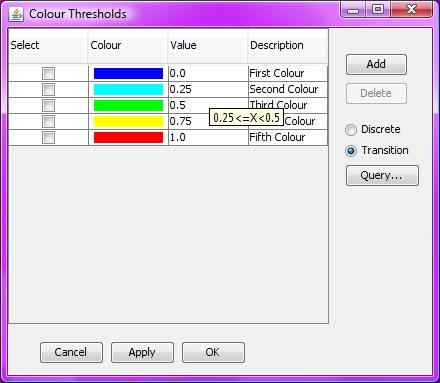The height and width of the screenshot is (383, 440).
Task: Close the Colour Thresholds window
Action: [412, 9]
